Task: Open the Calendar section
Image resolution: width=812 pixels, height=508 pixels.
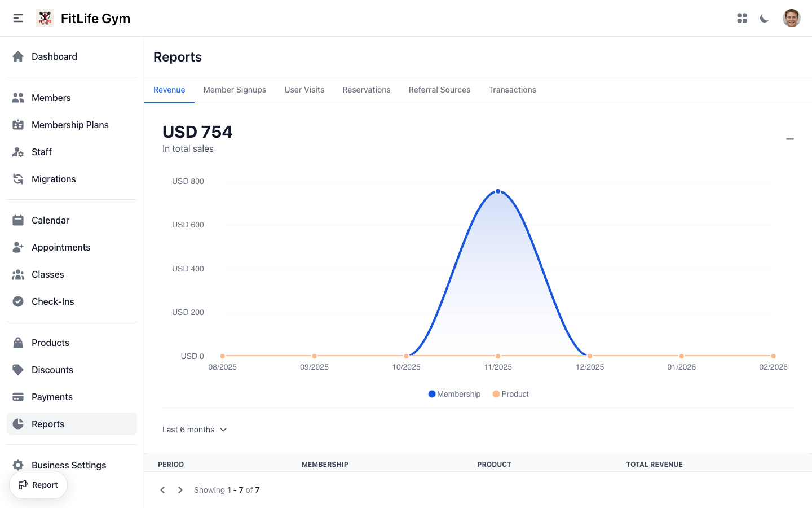Action: [50, 220]
